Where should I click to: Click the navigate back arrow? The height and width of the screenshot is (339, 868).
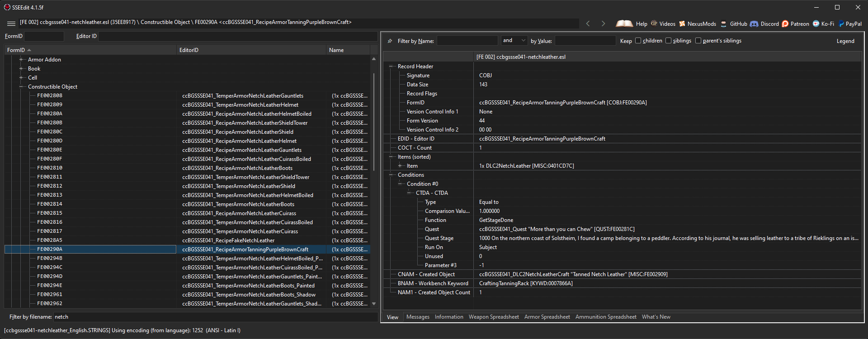pyautogui.click(x=588, y=24)
